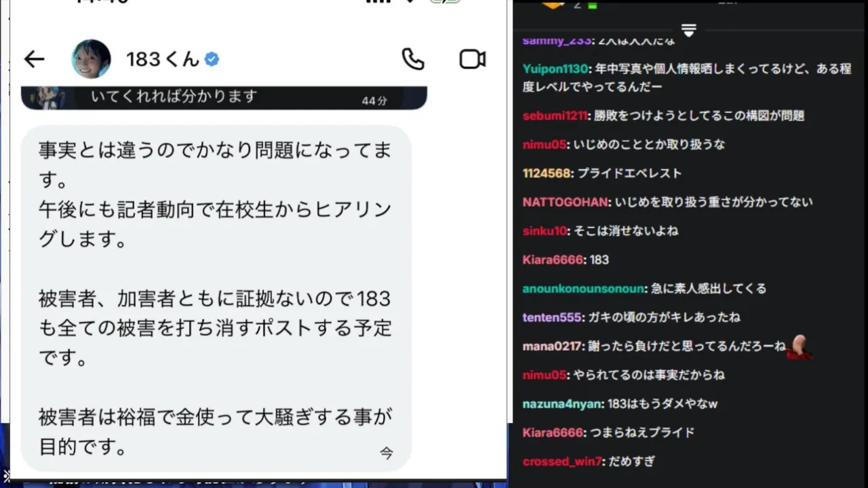Click the emote in mana0217's message
The width and height of the screenshot is (868, 488).
799,347
